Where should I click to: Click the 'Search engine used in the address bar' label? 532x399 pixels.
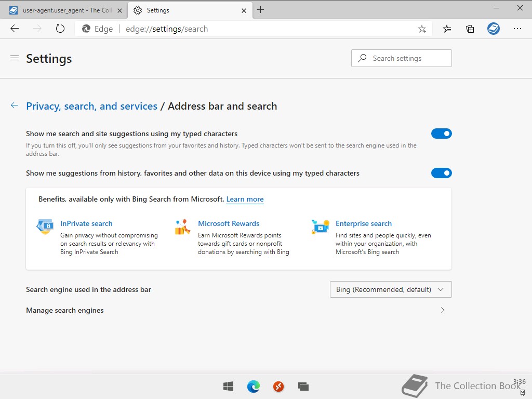point(88,289)
